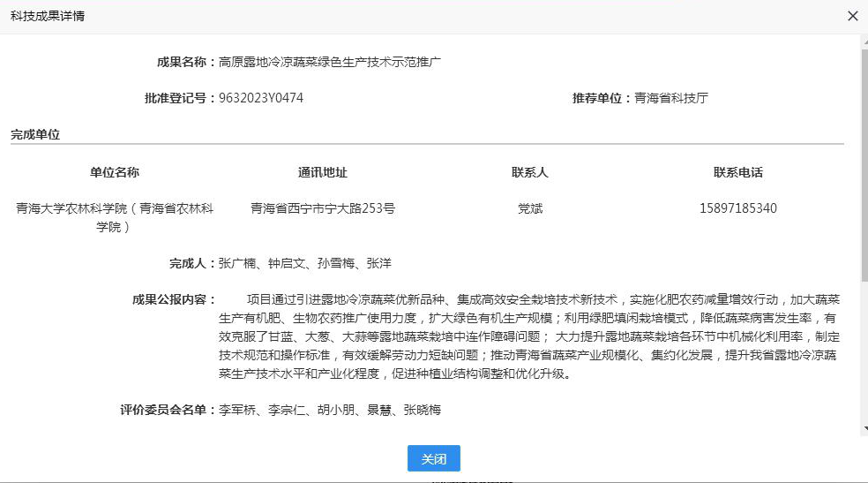Click the phone number 15897185340
The height and width of the screenshot is (483, 868).
(738, 208)
